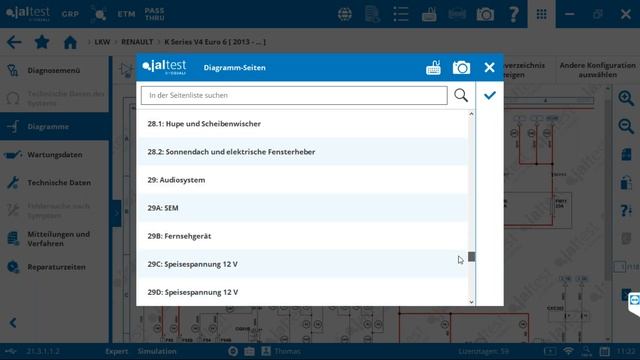Viewport: 640px width, 360px height.
Task: Take a screenshot with top bar camera
Action: tap(485, 15)
